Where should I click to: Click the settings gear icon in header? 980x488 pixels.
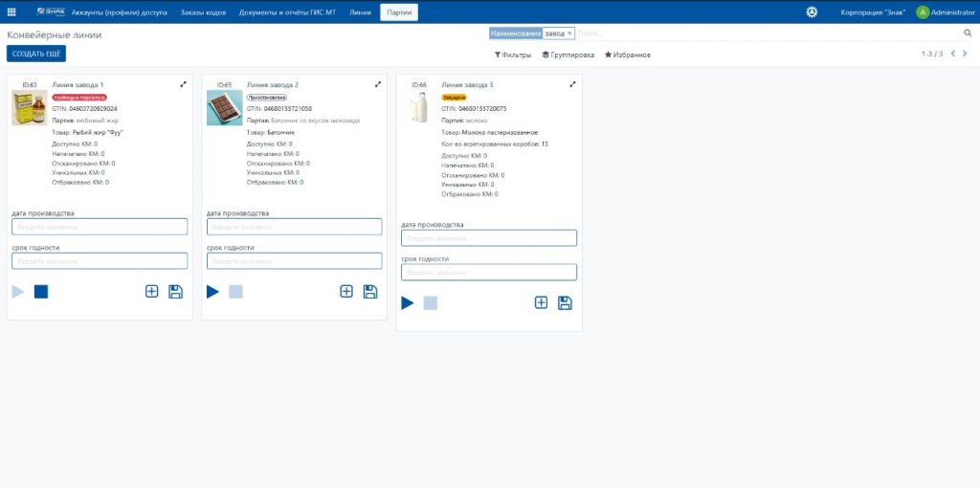point(812,11)
